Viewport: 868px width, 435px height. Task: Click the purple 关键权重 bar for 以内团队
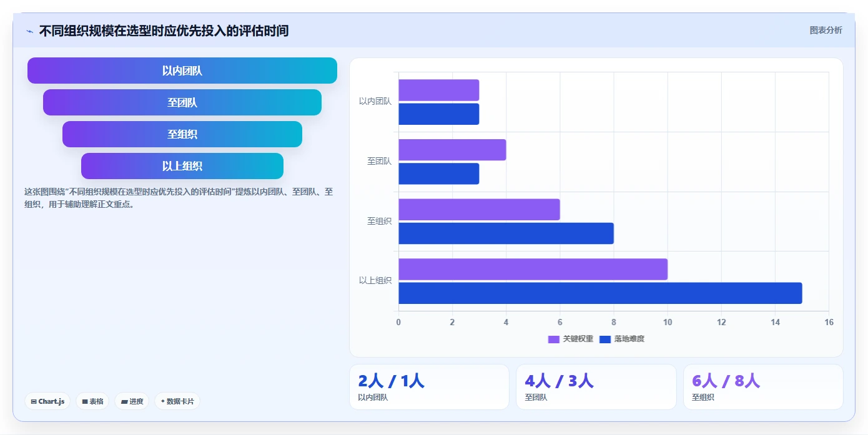[439, 90]
